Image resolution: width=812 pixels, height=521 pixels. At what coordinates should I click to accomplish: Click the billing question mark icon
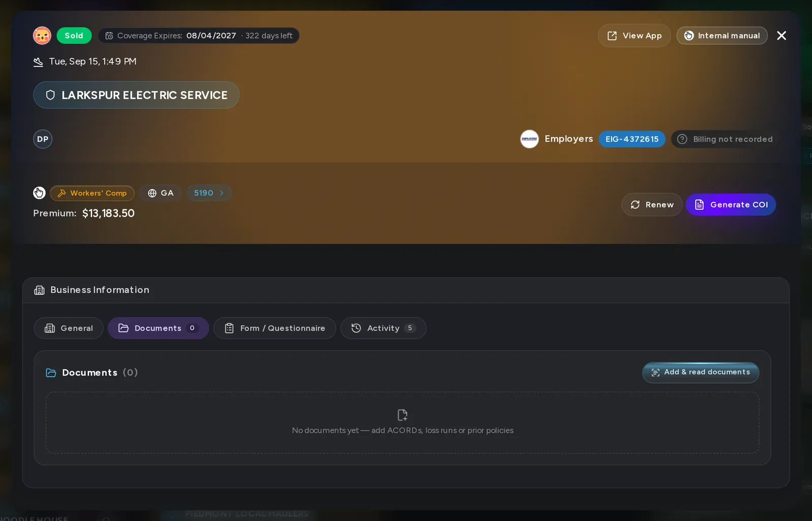pos(682,139)
